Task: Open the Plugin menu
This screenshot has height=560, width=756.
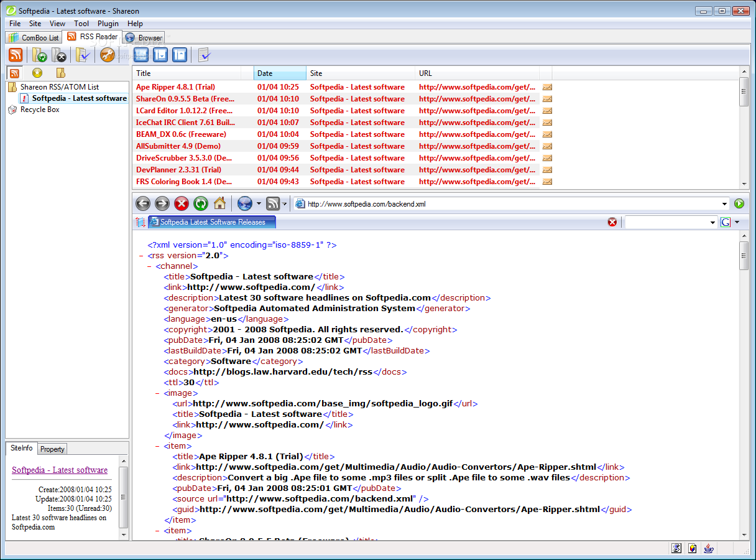Action: click(108, 24)
